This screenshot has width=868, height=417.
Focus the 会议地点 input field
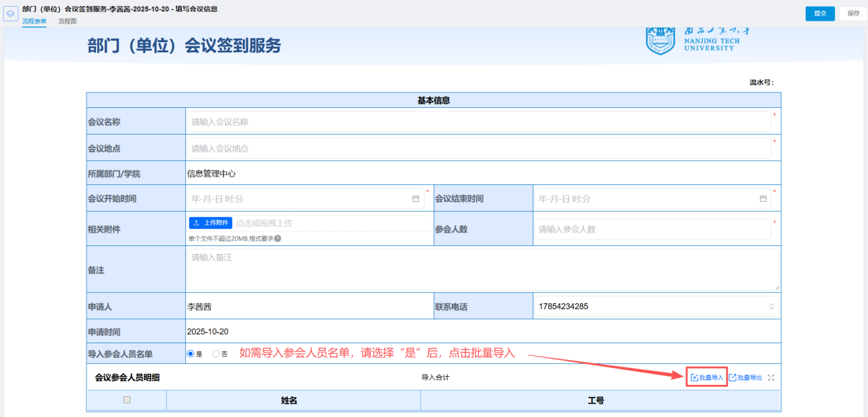pos(478,148)
